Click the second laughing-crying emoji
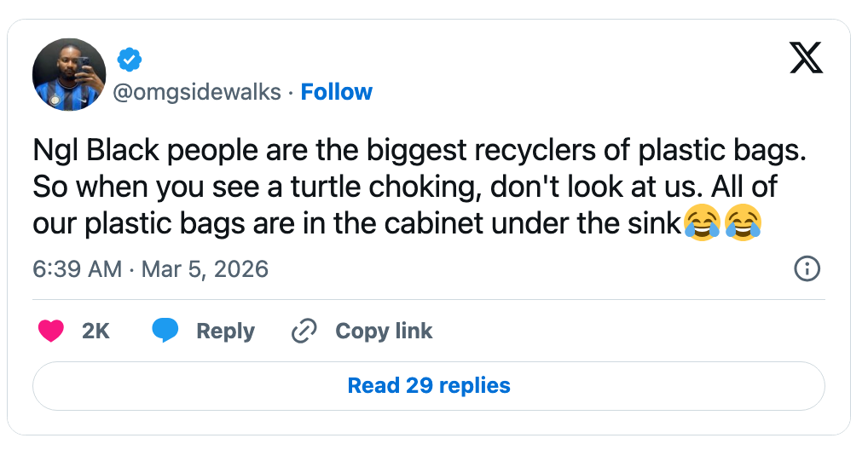 click(x=742, y=224)
